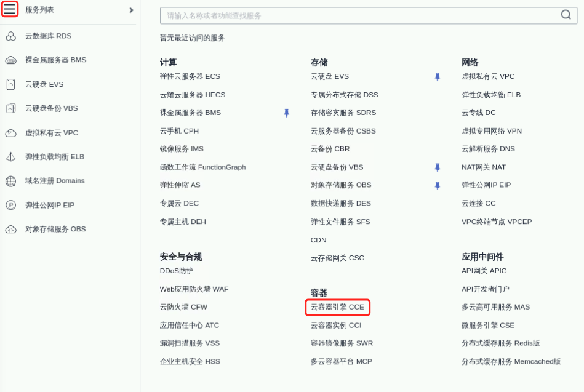Unpin 云硬盘备份 VBS in storage list

(x=437, y=167)
